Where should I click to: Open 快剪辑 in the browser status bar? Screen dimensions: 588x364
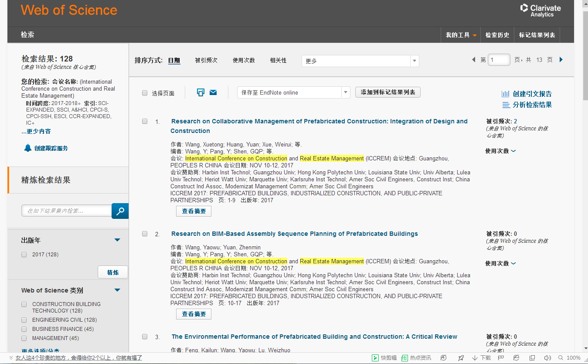(384, 358)
